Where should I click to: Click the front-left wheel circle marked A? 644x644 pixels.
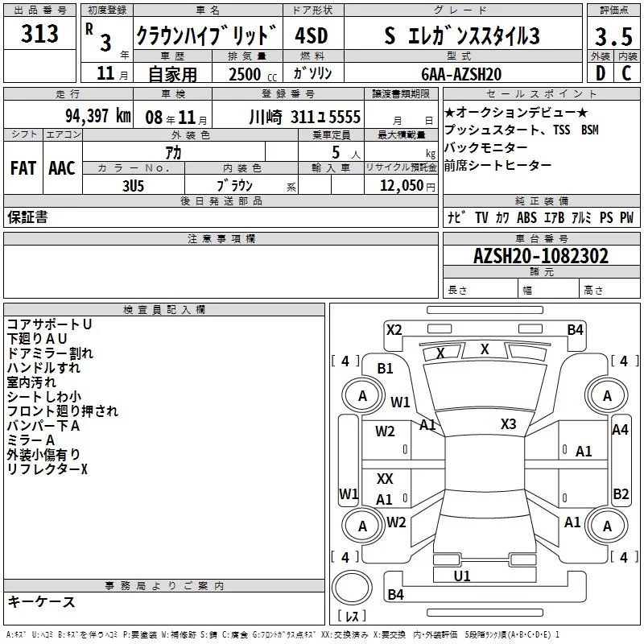click(x=362, y=395)
